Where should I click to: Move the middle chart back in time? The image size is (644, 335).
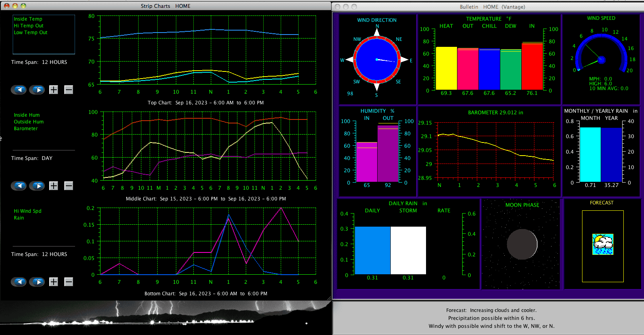19,186
